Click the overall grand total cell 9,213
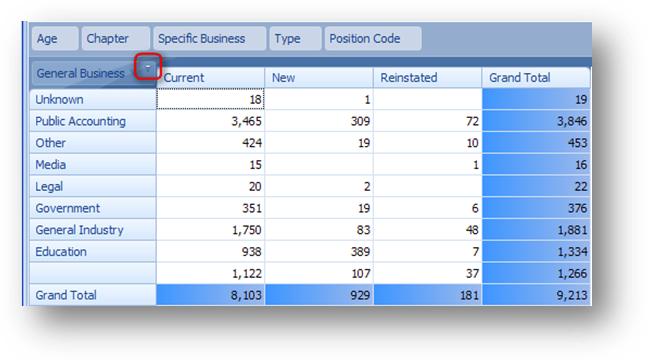 pyautogui.click(x=536, y=295)
